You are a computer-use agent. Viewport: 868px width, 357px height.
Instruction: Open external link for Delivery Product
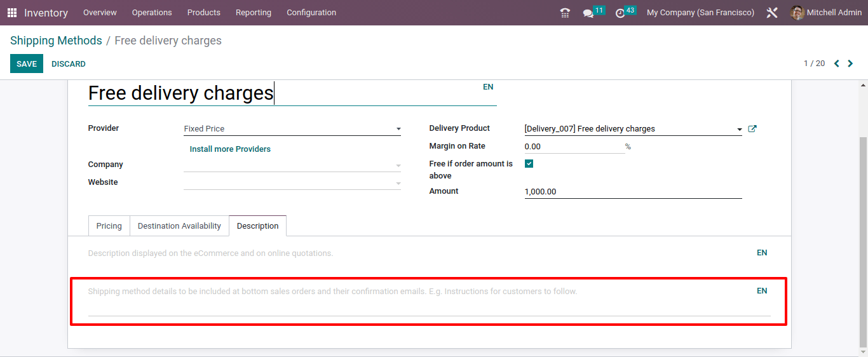pyautogui.click(x=752, y=128)
